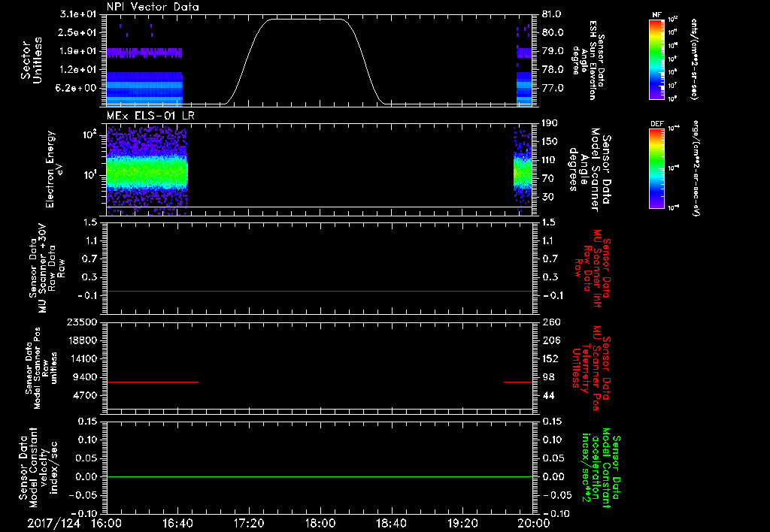The image size is (770, 532).
Task: Click the 4700 scanner position tick value
Action: tap(85, 395)
